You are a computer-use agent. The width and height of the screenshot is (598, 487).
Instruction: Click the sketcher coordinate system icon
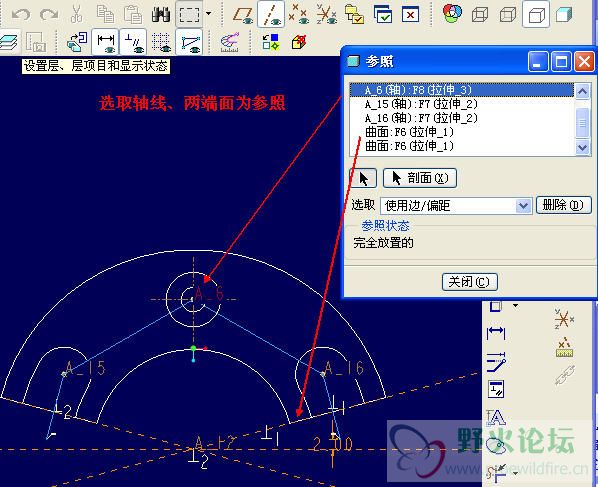click(x=564, y=319)
